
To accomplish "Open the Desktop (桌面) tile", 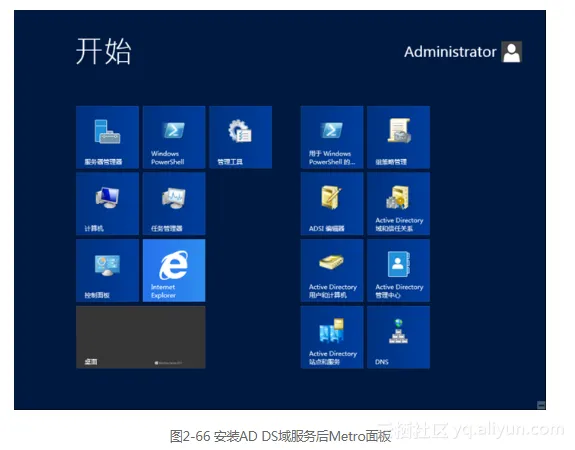I will (141, 337).
